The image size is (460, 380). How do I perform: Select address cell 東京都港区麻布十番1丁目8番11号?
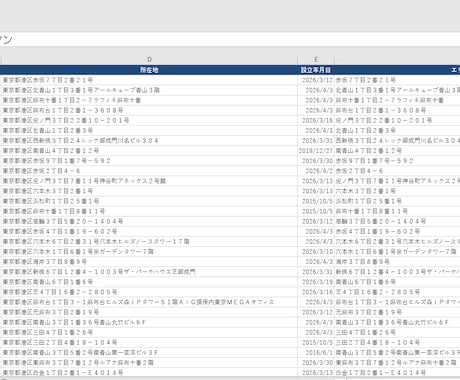[x=149, y=211]
